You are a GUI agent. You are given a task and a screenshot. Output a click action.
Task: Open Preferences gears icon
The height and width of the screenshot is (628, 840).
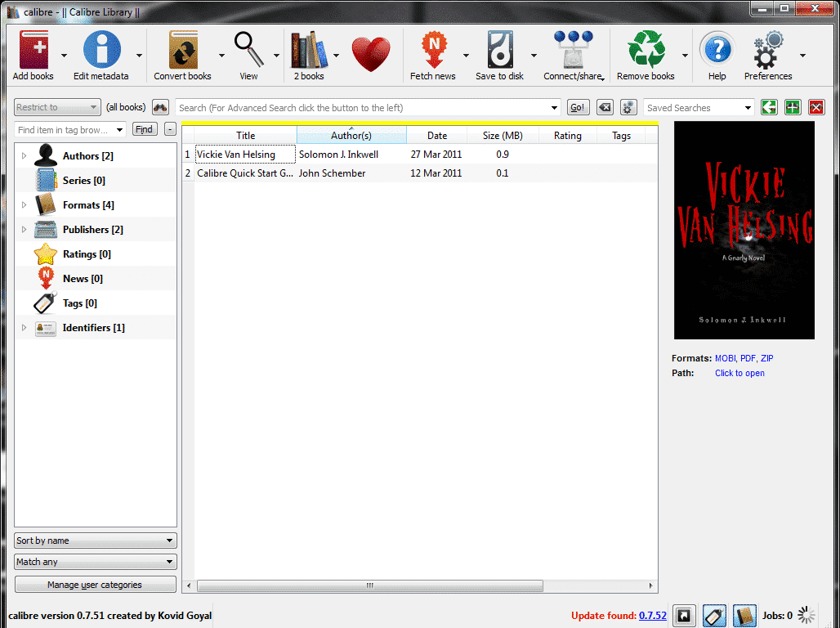pos(769,49)
